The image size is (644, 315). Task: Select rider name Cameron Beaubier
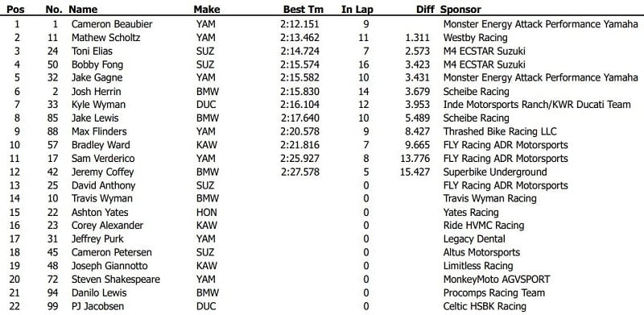pos(112,24)
